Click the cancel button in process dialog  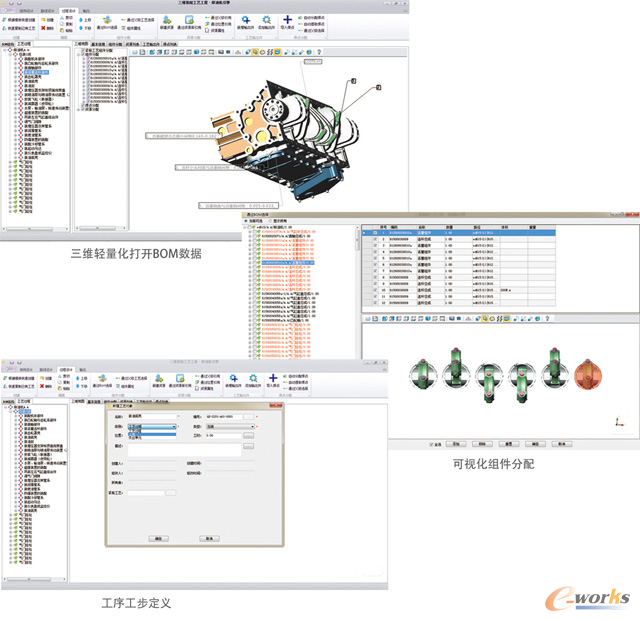[209, 538]
